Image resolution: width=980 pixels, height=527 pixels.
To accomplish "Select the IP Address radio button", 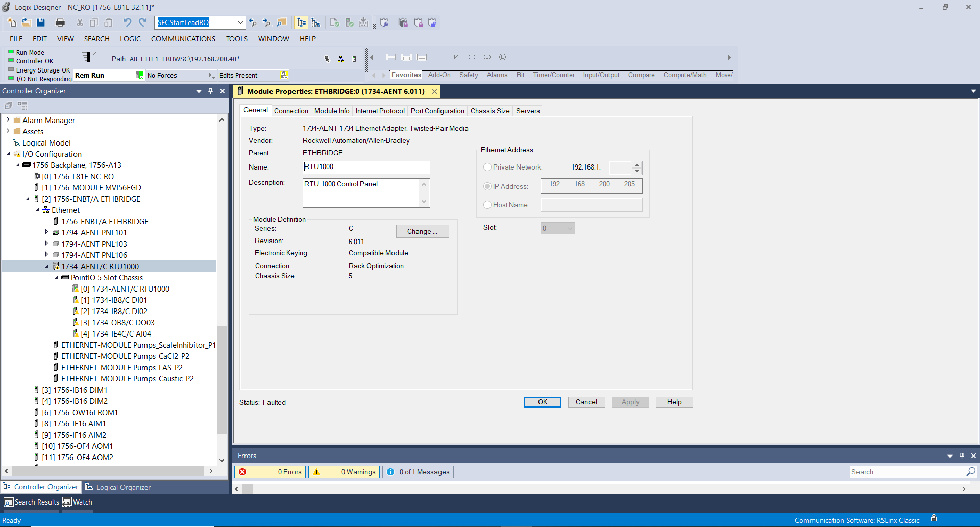I will [x=487, y=186].
